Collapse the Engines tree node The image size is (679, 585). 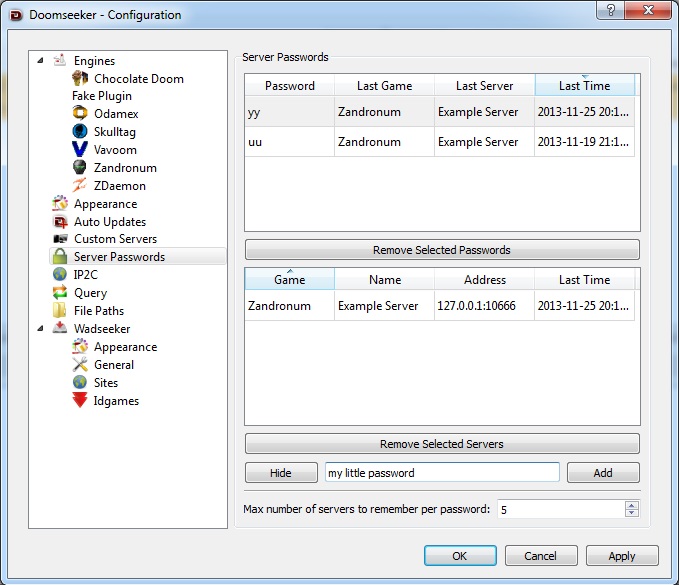point(41,61)
